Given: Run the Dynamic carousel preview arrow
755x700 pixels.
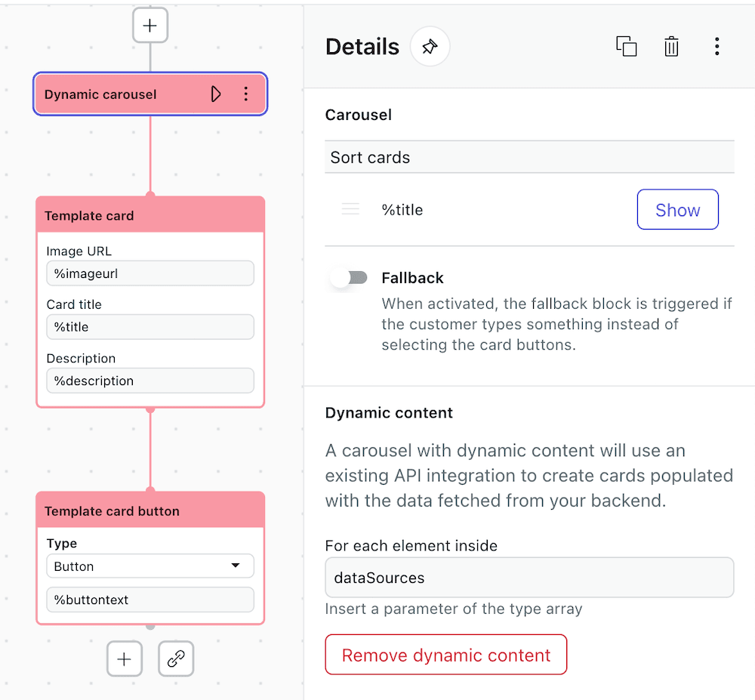Looking at the screenshot, I should tap(216, 94).
